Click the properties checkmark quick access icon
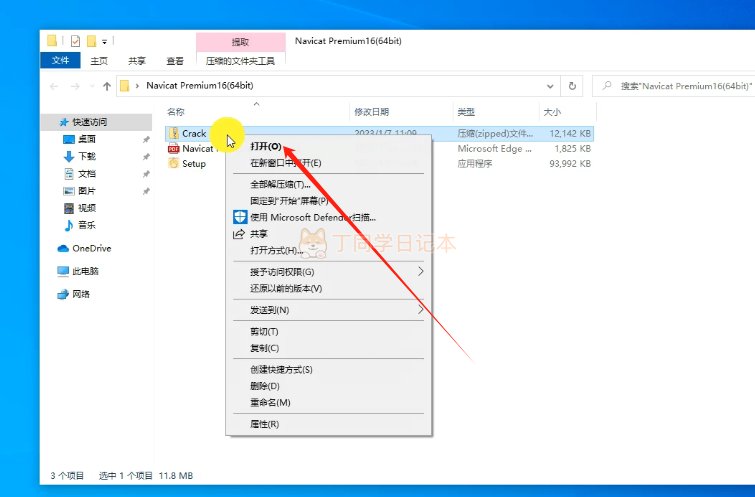This screenshot has width=755, height=497. (x=75, y=41)
